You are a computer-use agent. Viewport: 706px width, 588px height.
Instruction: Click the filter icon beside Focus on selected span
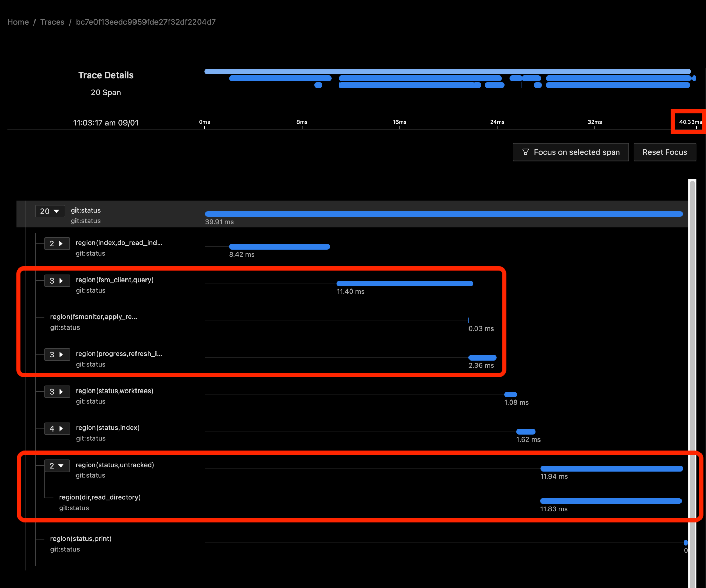pos(525,152)
